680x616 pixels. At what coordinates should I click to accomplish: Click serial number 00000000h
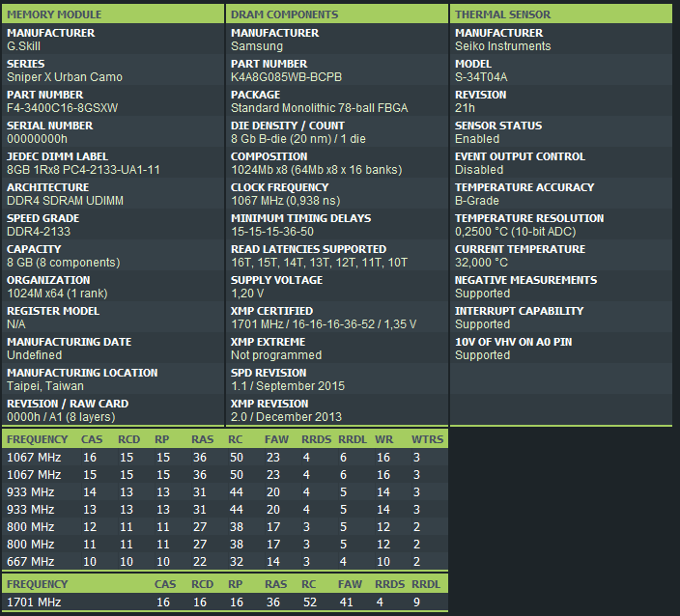pos(37,139)
